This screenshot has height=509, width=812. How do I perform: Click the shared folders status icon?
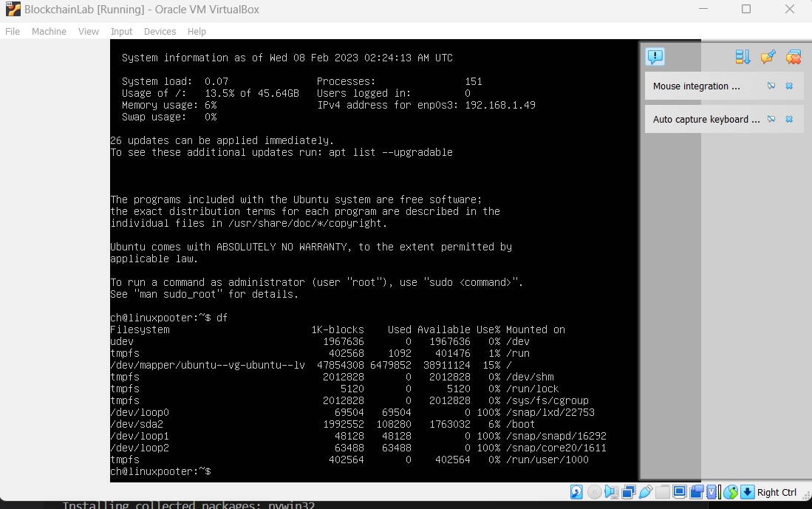point(662,492)
